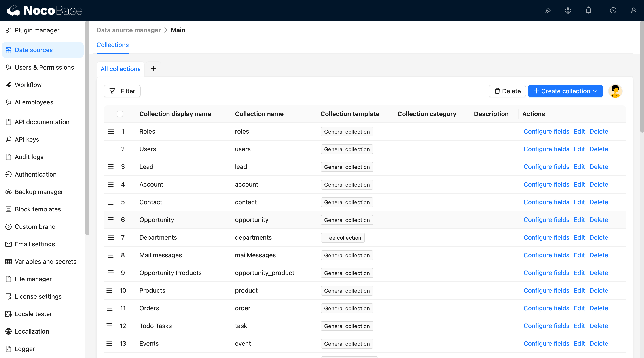The width and height of the screenshot is (644, 358).
Task: Click the sidebar vertical scrollbar
Action: tap(87, 128)
